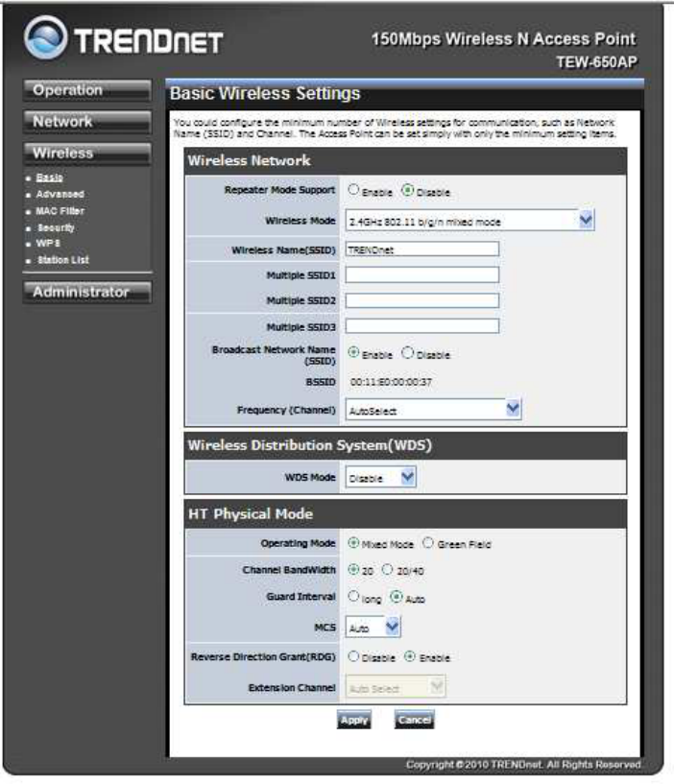Focus the Multiple SSID1 field
674x784 pixels.
(x=422, y=274)
